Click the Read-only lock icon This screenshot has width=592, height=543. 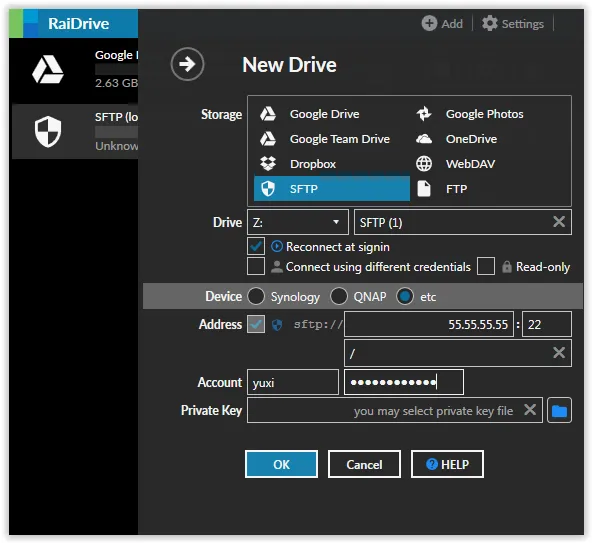pyautogui.click(x=507, y=267)
